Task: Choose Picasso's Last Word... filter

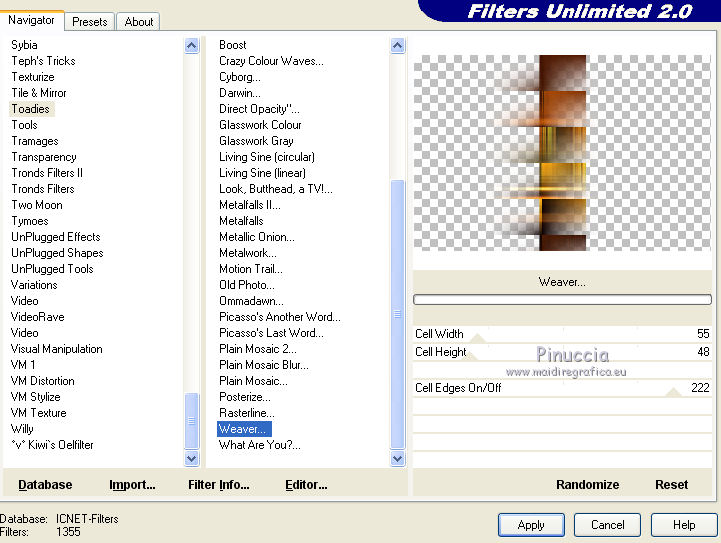Action: click(x=271, y=333)
